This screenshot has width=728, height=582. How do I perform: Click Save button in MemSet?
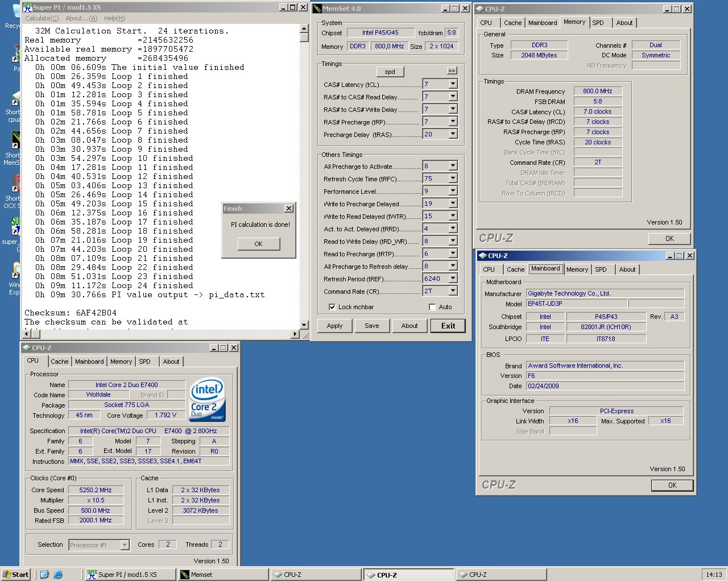(372, 326)
